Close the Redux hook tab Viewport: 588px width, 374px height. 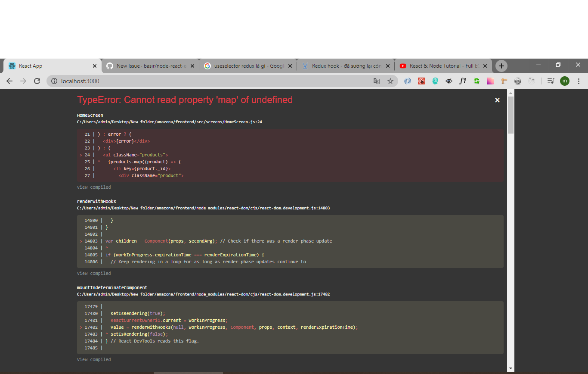387,66
